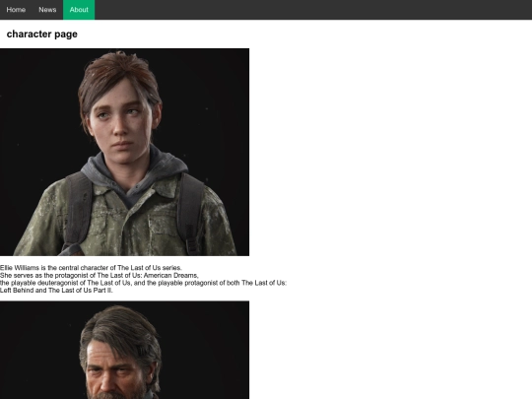Click line starting "the playable deuteragonist"
The height and width of the screenshot is (399, 532).
click(143, 283)
